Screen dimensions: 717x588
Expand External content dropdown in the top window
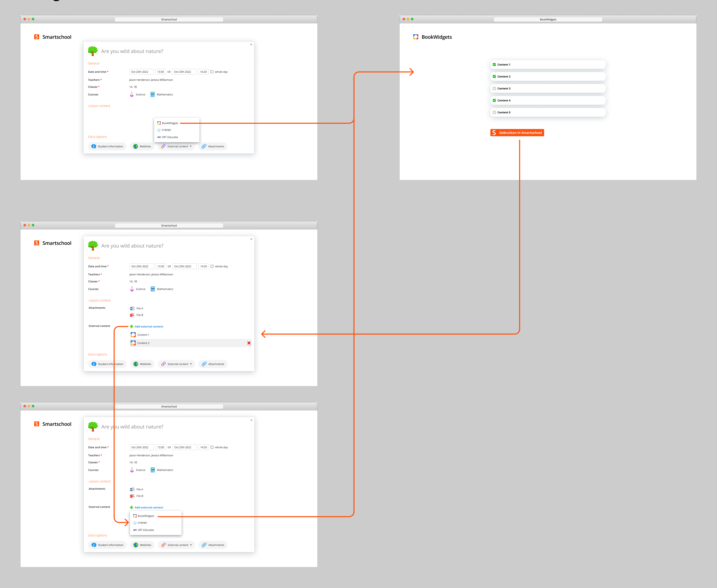[177, 146]
